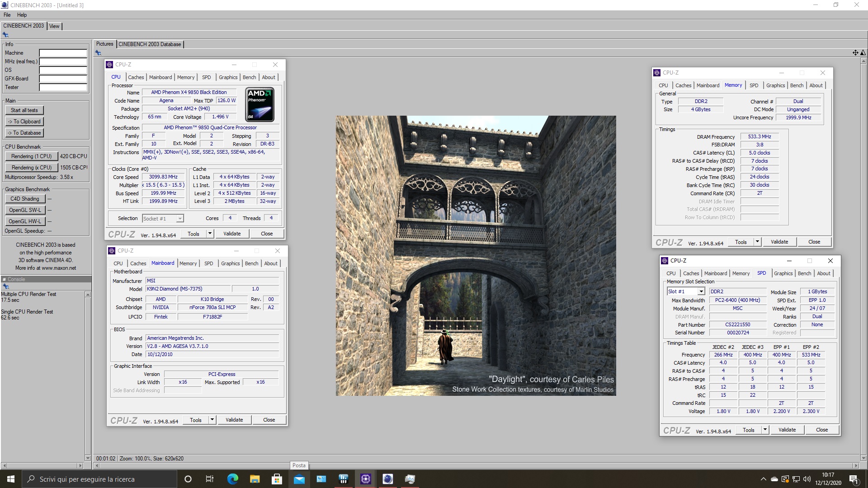Screen dimensions: 868x488
Task: Open the Socket #1 selection dropdown
Action: pos(180,219)
